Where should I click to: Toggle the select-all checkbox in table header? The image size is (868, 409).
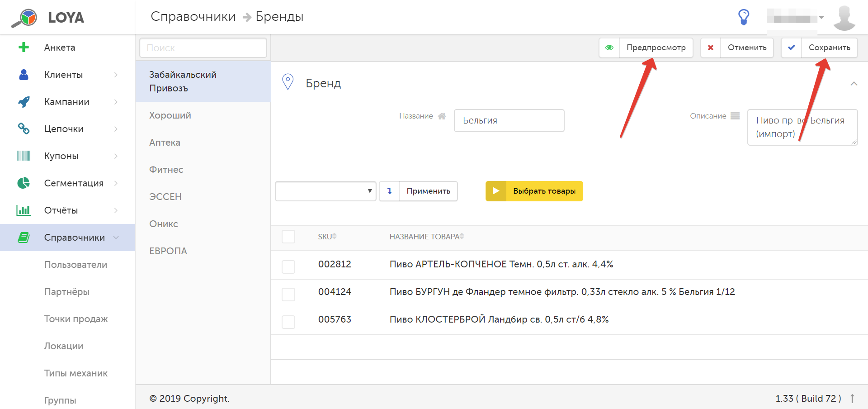(x=288, y=237)
